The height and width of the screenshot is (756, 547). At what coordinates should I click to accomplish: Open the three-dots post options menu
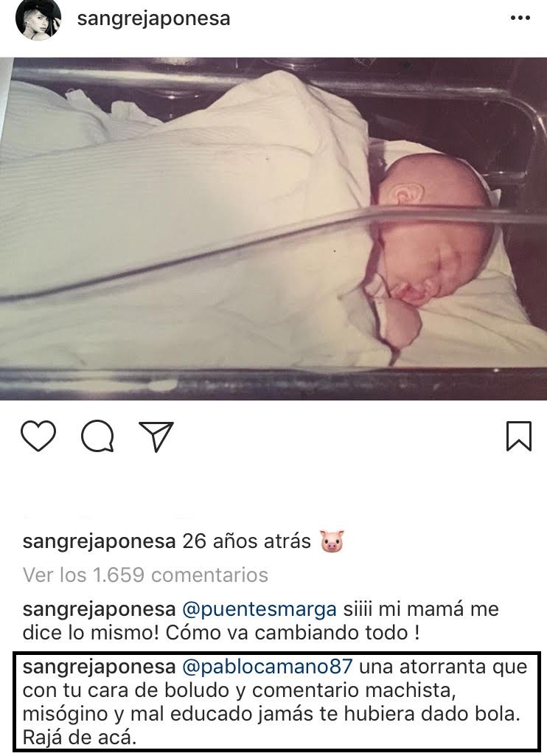pos(520,18)
